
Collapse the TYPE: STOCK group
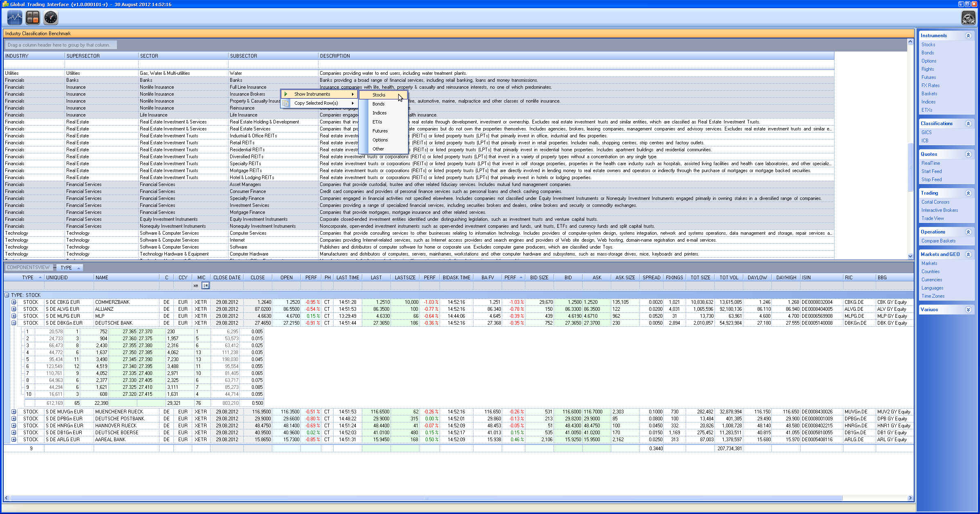tap(7, 295)
